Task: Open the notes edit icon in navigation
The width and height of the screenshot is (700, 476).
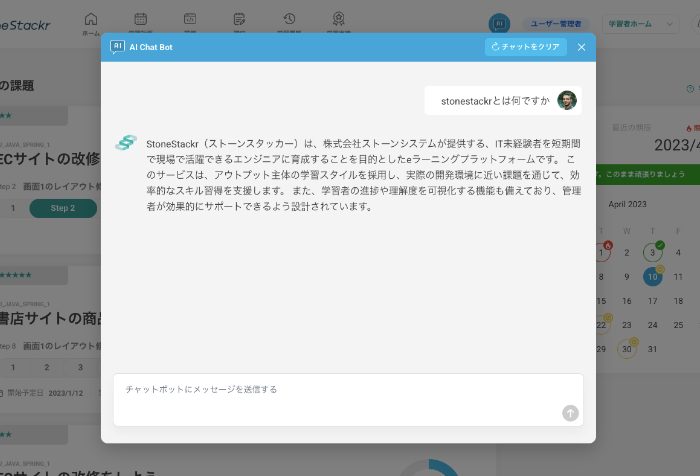Action: point(239,19)
